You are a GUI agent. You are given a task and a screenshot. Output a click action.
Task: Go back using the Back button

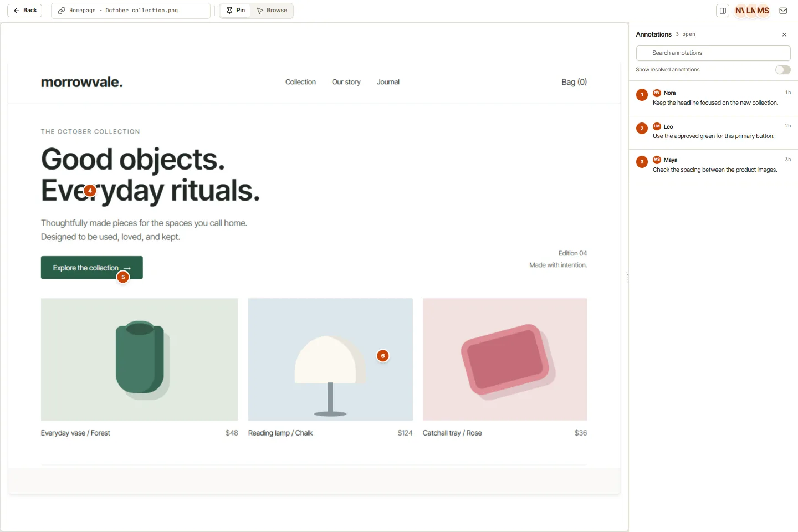click(x=25, y=11)
